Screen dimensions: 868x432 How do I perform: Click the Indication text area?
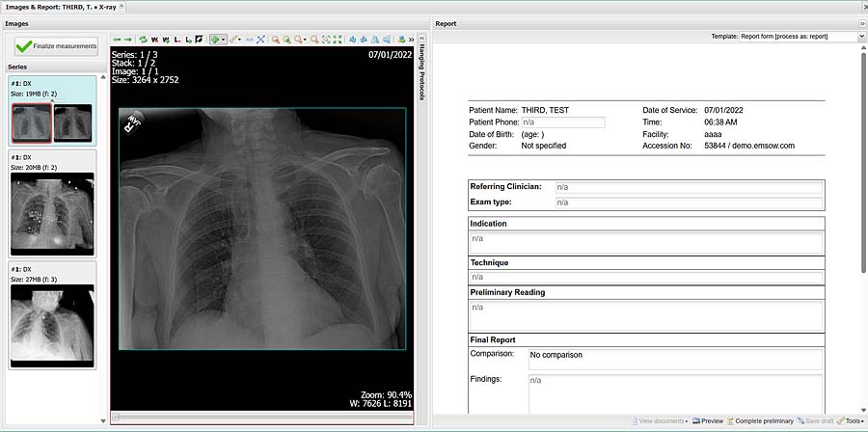pyautogui.click(x=646, y=243)
